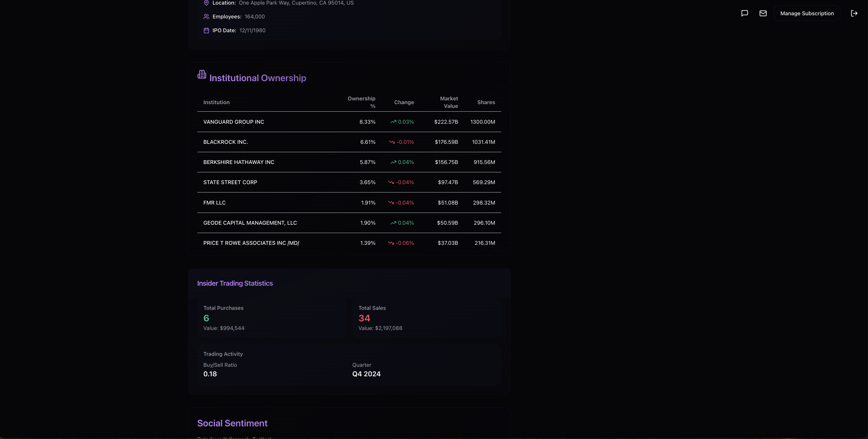Click the logout arrow icon
The image size is (868, 439).
click(854, 13)
